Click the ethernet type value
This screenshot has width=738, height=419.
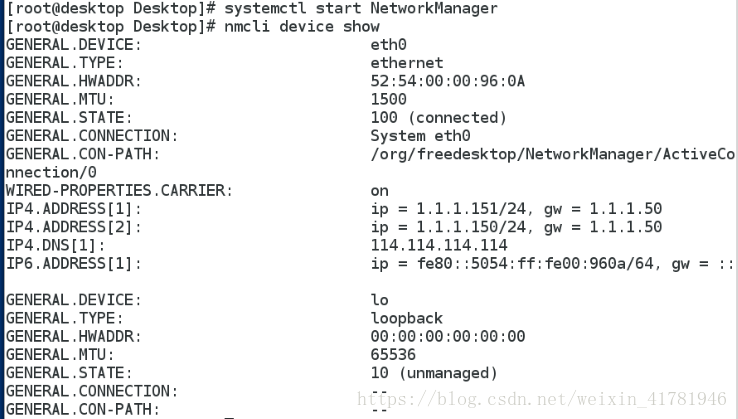coord(407,63)
